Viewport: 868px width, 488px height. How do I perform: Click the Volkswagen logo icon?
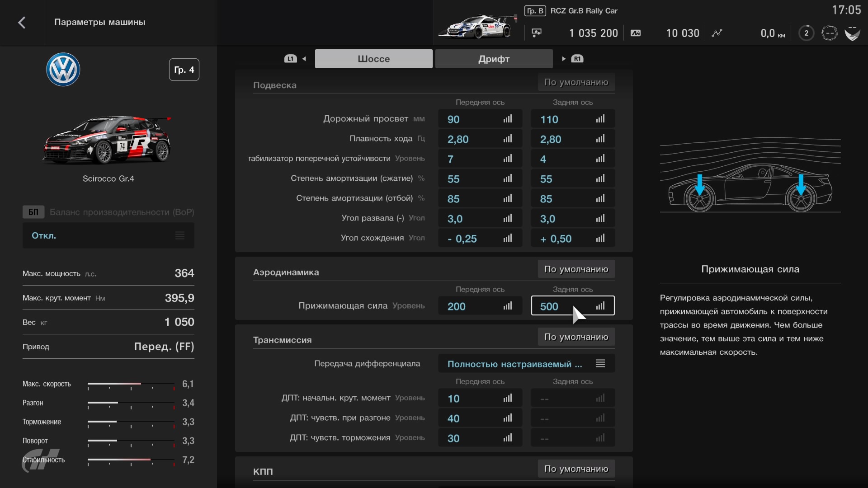coord(63,70)
